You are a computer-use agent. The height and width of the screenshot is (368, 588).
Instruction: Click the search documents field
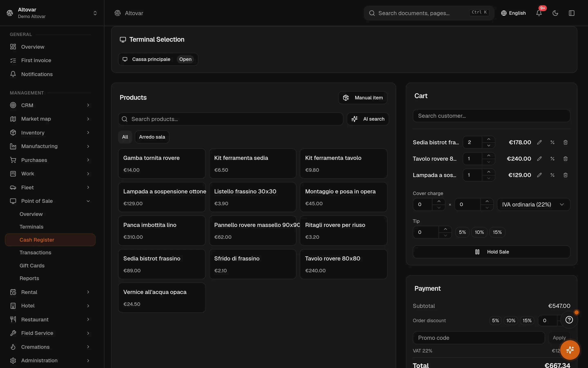(429, 13)
